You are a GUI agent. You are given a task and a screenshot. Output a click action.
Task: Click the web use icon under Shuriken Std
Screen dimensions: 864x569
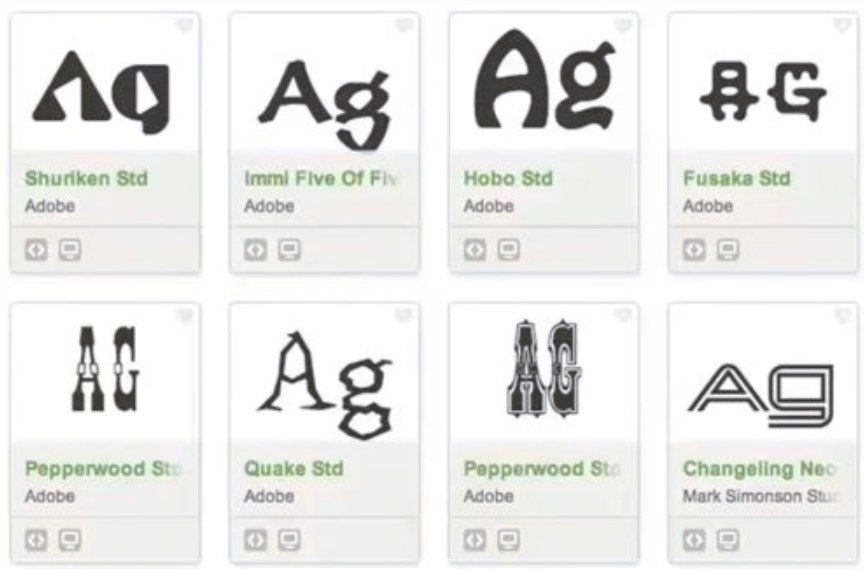coord(36,250)
